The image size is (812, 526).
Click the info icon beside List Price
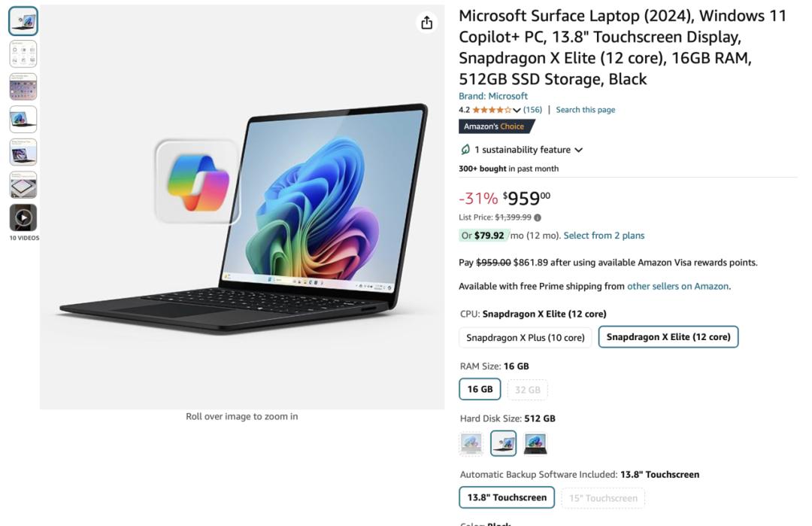tap(538, 217)
